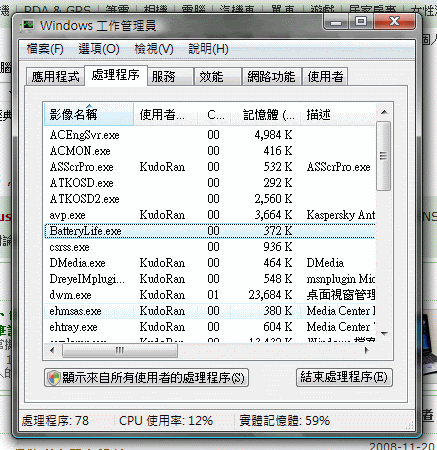This screenshot has width=437, height=450.
Task: Click the 桌面視窗管理 description cell
Action: click(x=341, y=295)
